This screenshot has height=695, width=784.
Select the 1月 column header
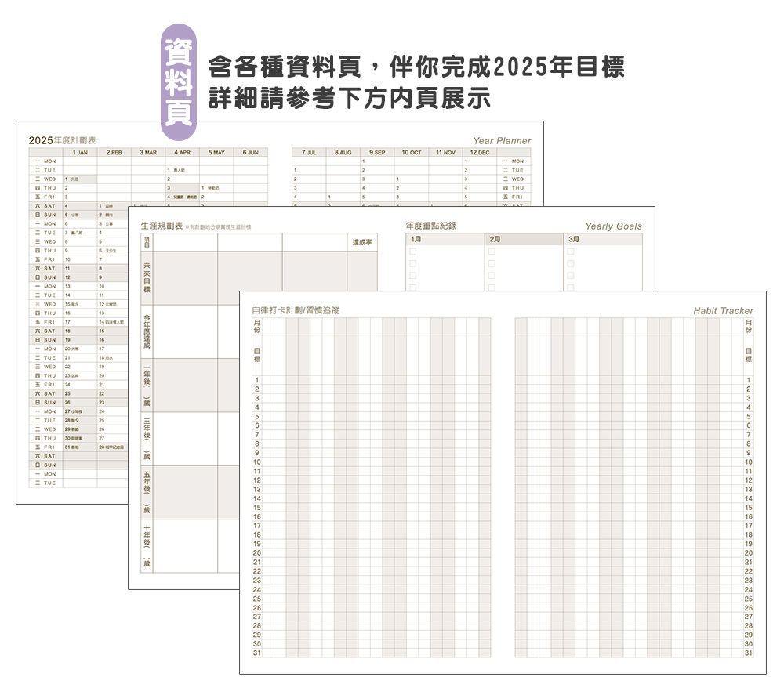445,239
